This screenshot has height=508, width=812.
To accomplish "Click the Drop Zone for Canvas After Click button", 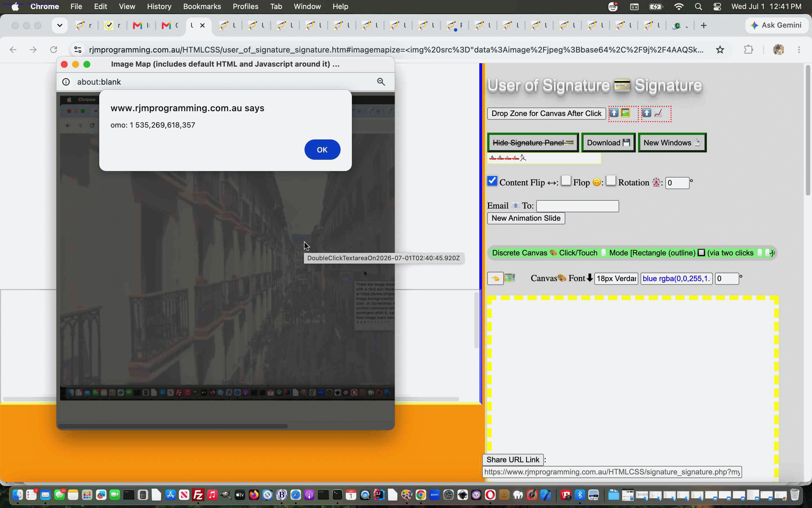I will point(546,113).
